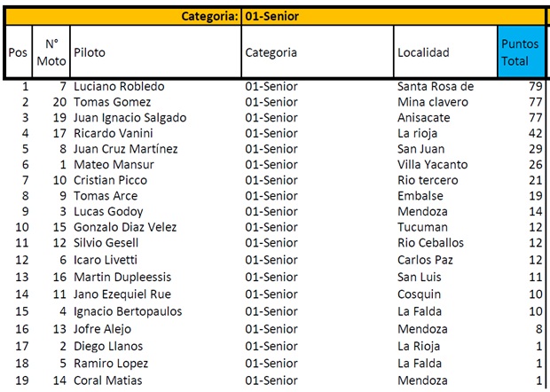The height and width of the screenshot is (392, 550).
Task: Select the Categoria: title cell in the yellow bar
Action: (209, 15)
